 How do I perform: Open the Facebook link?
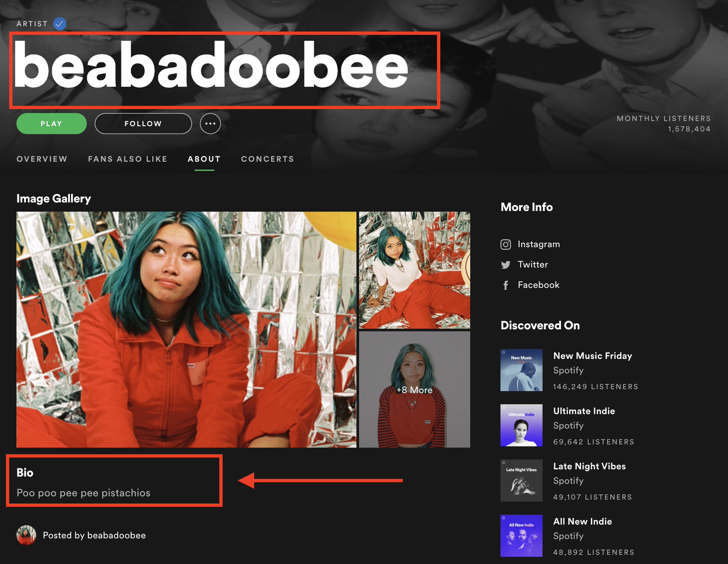click(x=539, y=285)
